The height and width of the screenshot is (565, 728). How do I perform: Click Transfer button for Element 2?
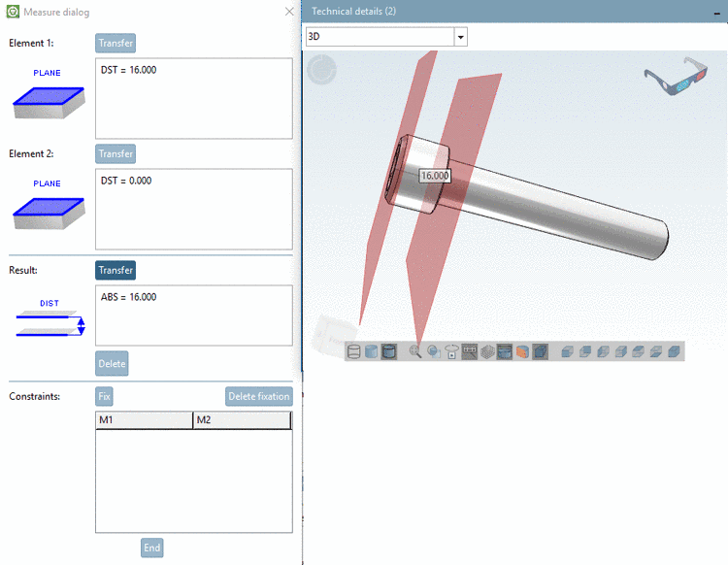point(116,153)
